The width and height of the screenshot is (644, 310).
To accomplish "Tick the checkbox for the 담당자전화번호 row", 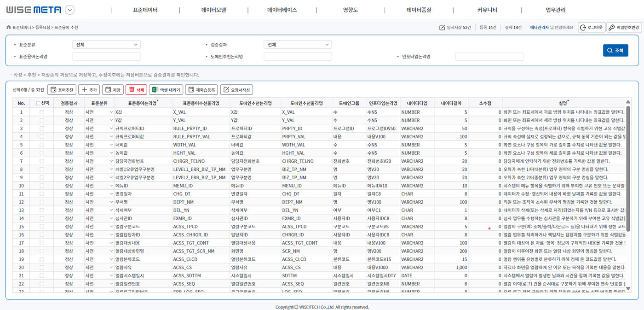I will (x=42, y=161).
